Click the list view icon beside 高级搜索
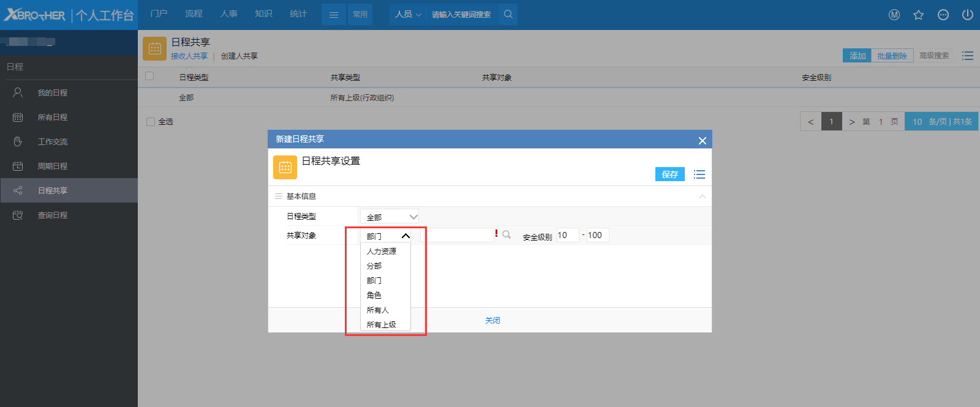Viewport: 980px width, 407px height. (x=967, y=56)
